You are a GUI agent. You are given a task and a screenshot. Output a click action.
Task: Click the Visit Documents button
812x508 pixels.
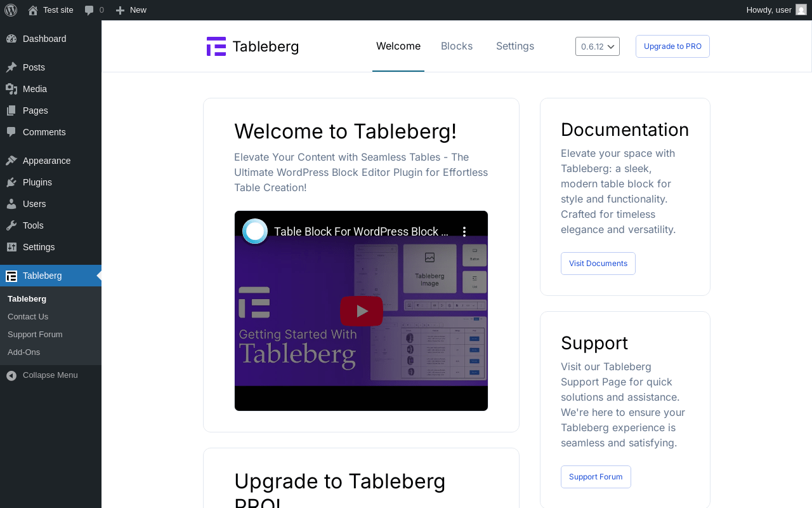598,264
